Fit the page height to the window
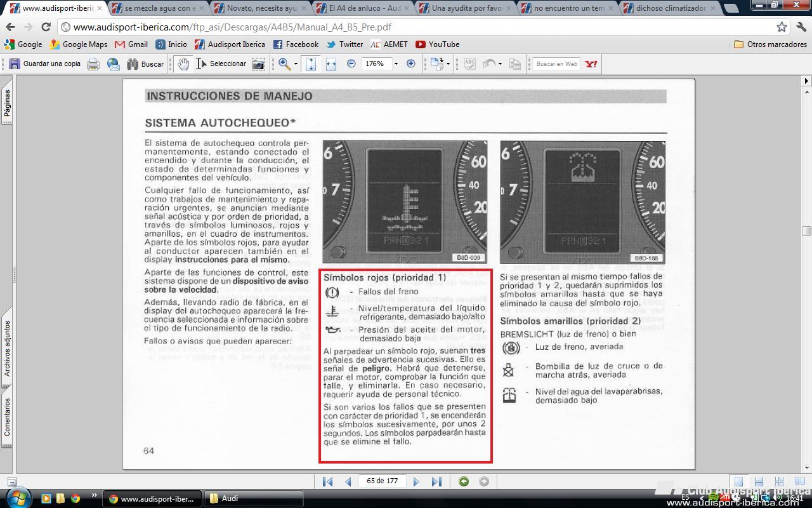The height and width of the screenshot is (508, 812). tap(311, 63)
